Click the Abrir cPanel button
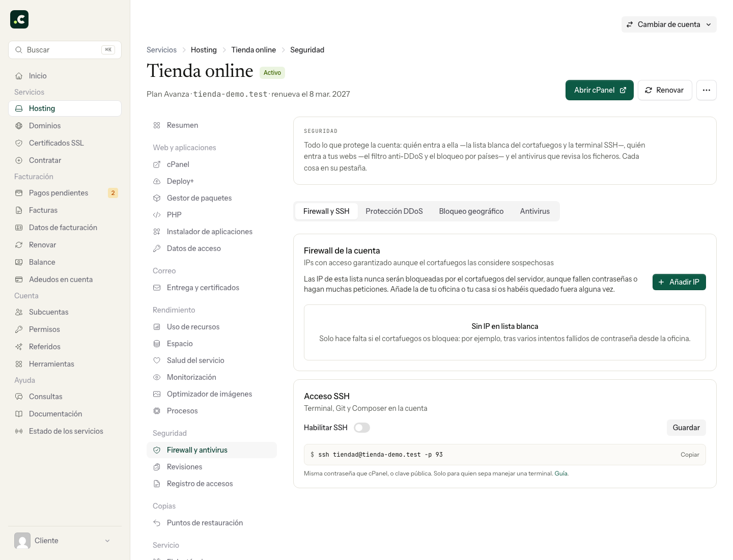Screen dimensions: 733x560 coord(600,90)
